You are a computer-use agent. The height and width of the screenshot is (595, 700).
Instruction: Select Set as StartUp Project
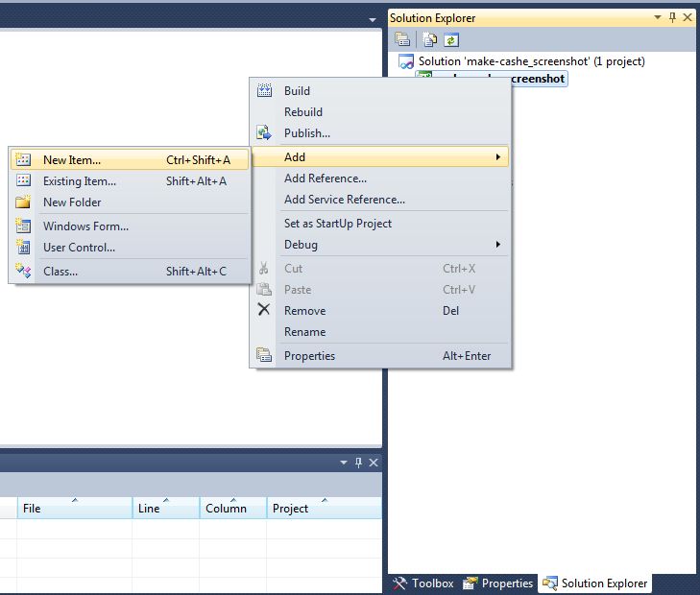[x=338, y=224]
